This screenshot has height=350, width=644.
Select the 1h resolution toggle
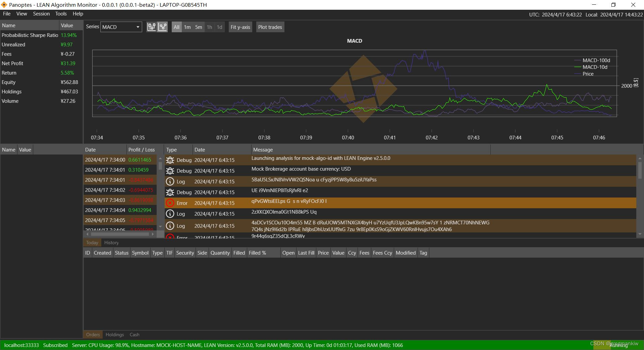click(x=209, y=27)
